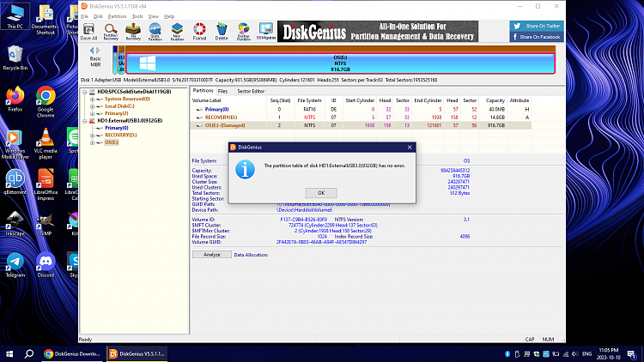The image size is (644, 362).
Task: Click the volume speaker tray icon
Action: point(574,353)
